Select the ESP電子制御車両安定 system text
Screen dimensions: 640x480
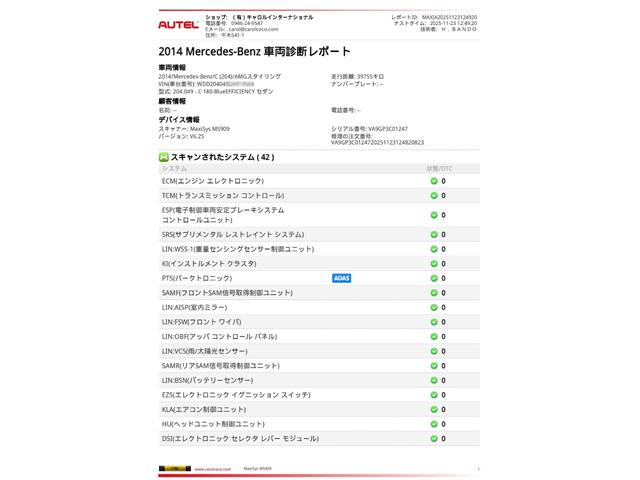pyautogui.click(x=223, y=215)
